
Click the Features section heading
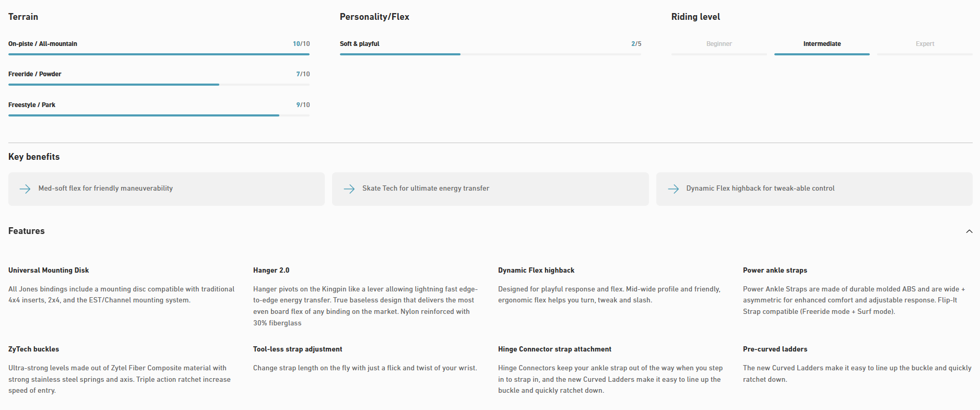pos(27,231)
